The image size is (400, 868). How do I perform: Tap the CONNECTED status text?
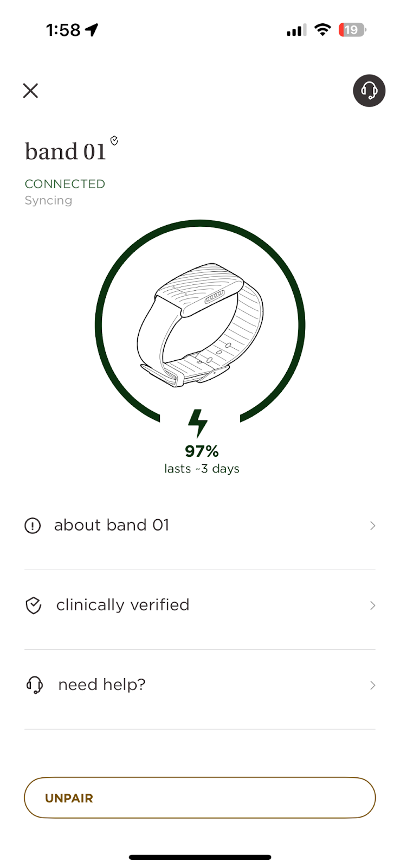pos(65,184)
